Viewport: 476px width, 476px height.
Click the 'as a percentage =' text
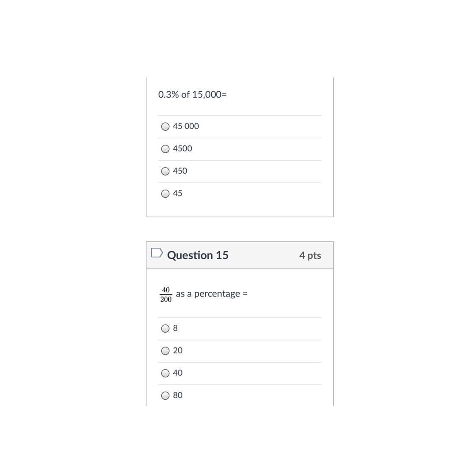pos(211,294)
